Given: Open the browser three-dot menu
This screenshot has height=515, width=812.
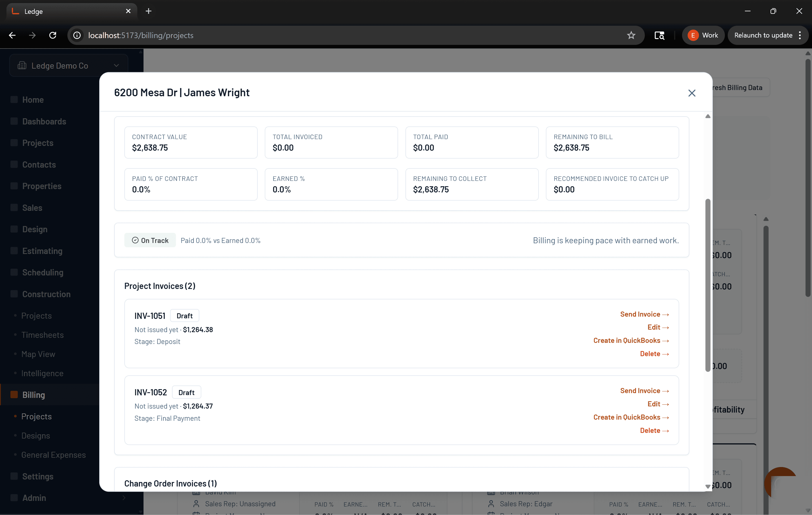Looking at the screenshot, I should coord(800,35).
